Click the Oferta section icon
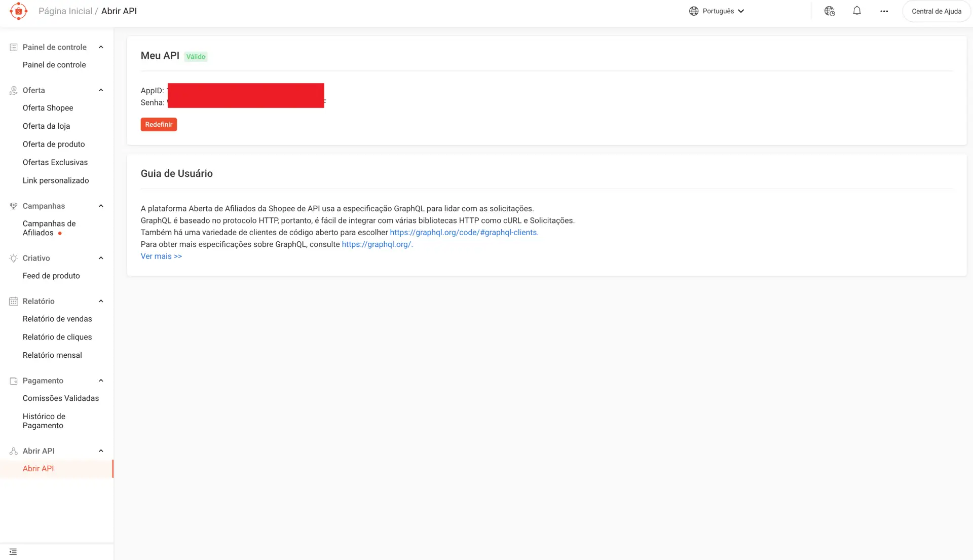 coord(14,90)
